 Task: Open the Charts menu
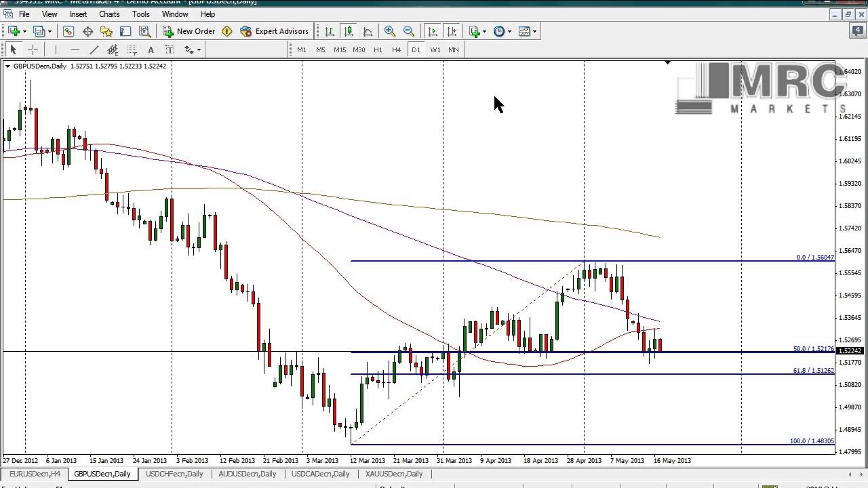pyautogui.click(x=109, y=14)
